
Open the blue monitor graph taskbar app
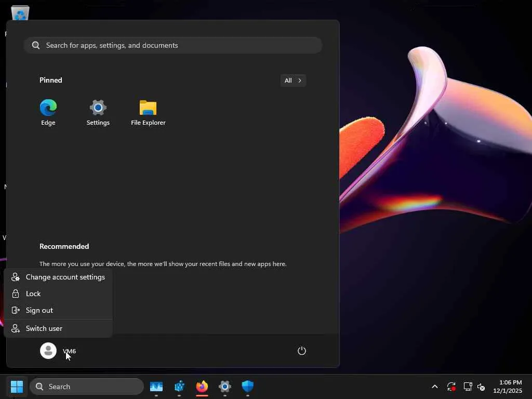(x=156, y=387)
